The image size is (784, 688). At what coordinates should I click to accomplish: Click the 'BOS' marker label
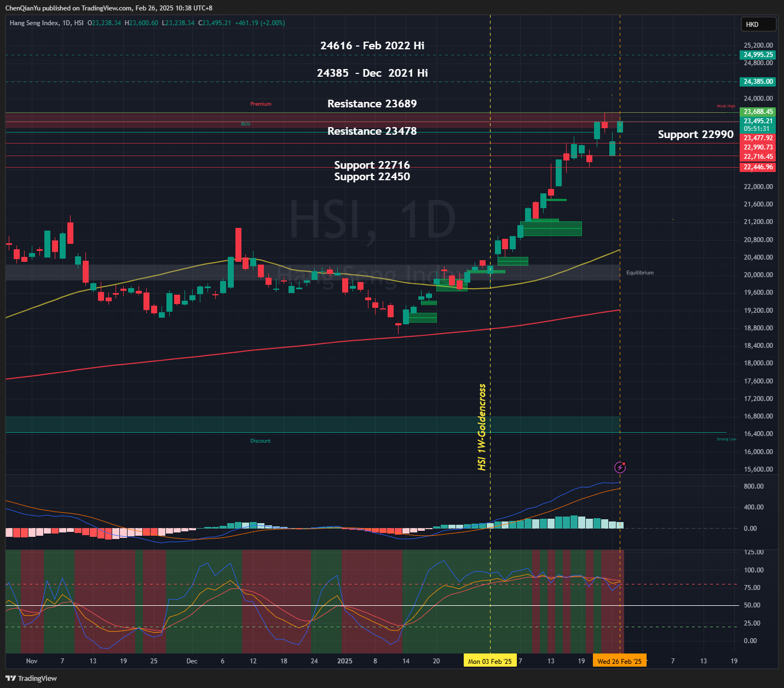pos(245,124)
